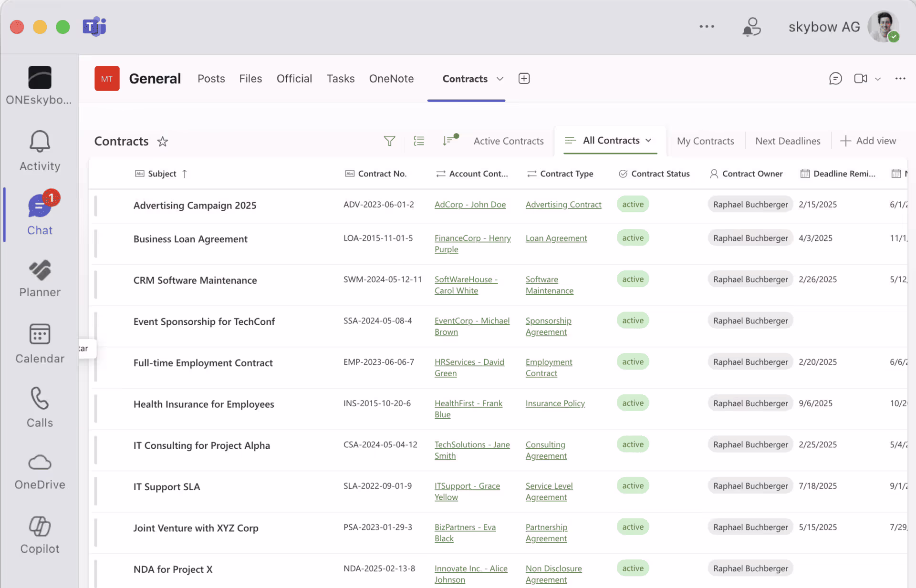Screen dimensions: 916x588
Task: Open the Non Disclosure Agreement link
Action: point(553,574)
